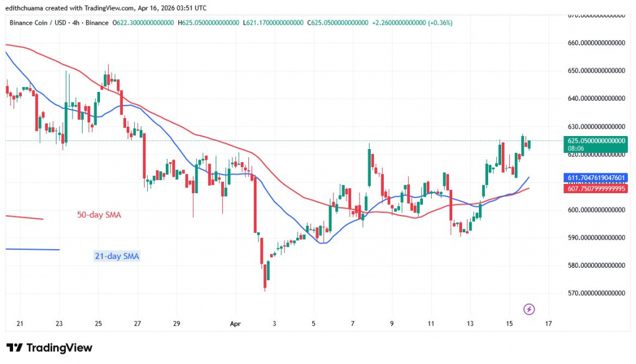The image size is (636, 364).
Task: Select the 50-day SMA label
Action: tap(98, 215)
